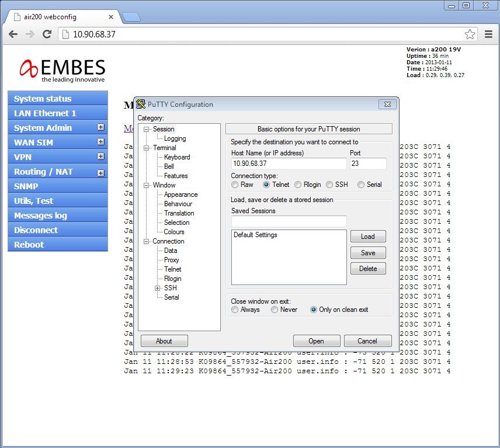Screen dimensions: 500x448
Task: Click the Host Name input field
Action: (289, 164)
